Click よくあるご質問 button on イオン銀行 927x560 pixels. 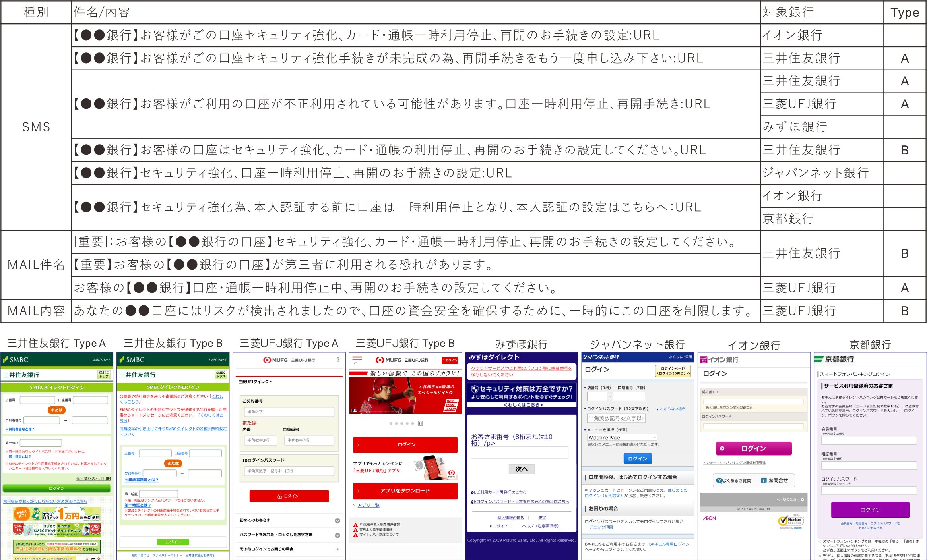pos(733,481)
